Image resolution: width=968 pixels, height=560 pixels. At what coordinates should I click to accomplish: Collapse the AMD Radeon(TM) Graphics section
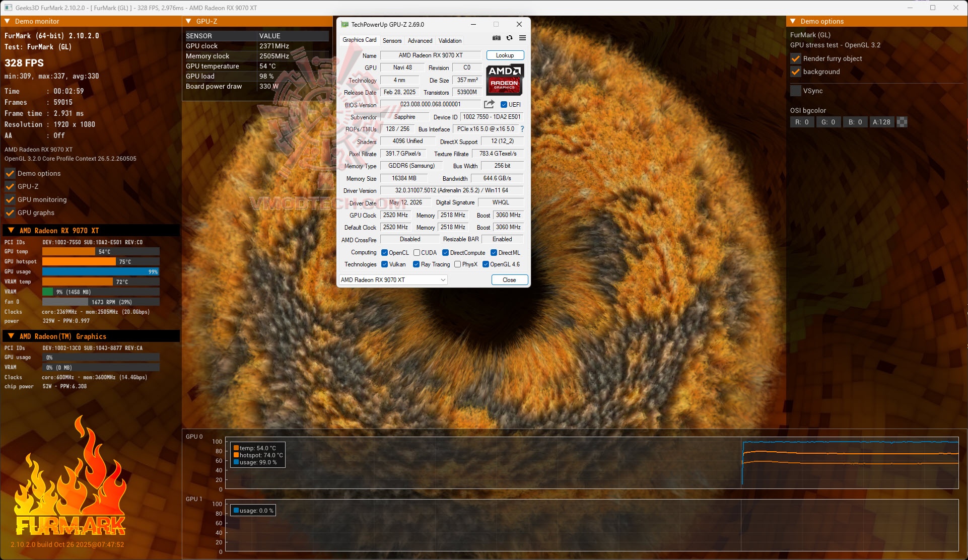pyautogui.click(x=11, y=336)
